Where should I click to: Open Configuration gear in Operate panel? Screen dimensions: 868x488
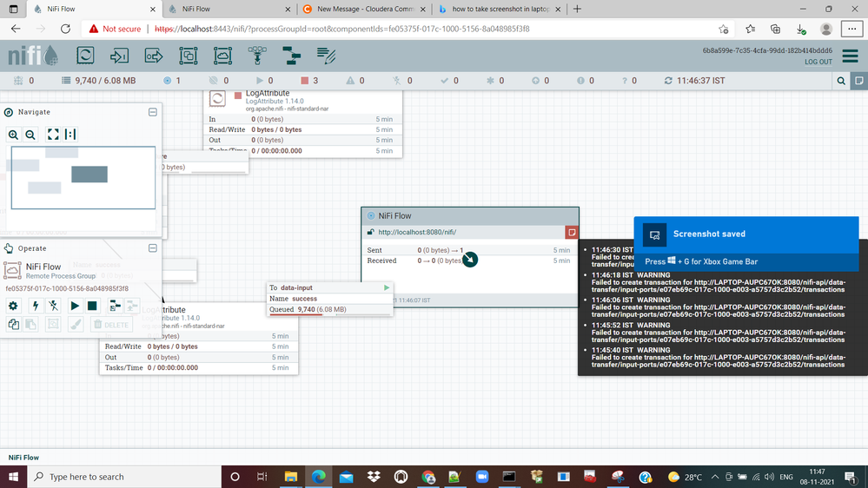pos(13,306)
